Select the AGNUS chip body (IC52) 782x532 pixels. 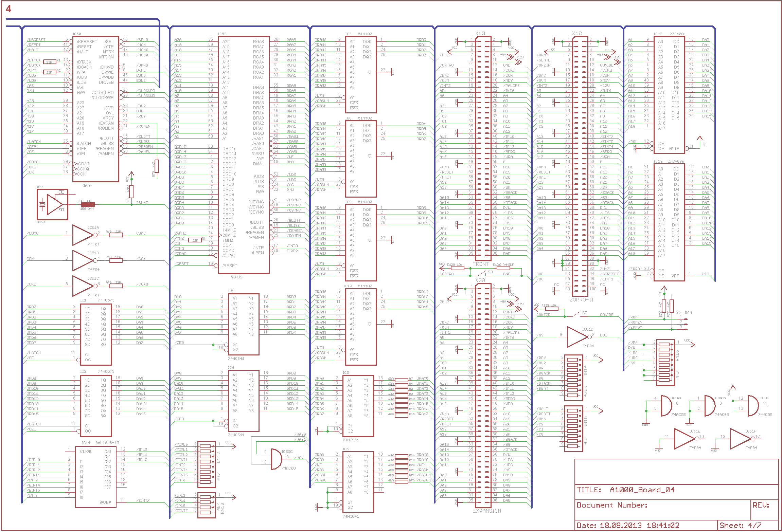(x=244, y=155)
